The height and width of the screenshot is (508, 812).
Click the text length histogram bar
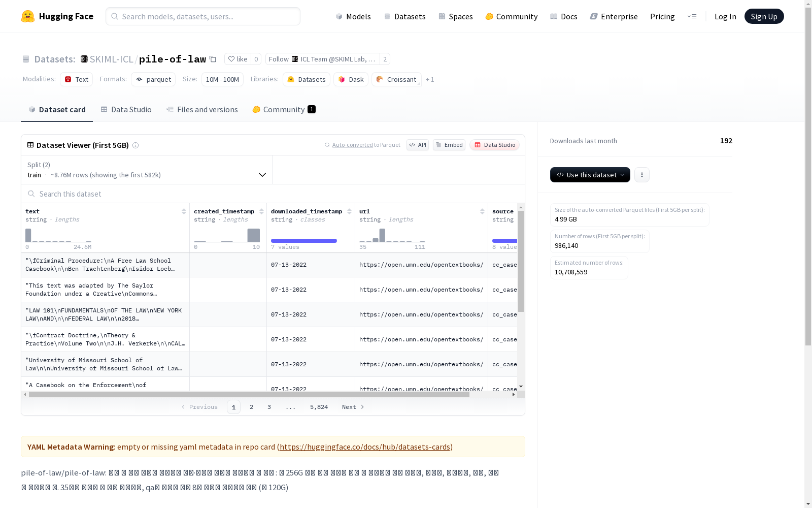(x=28, y=235)
